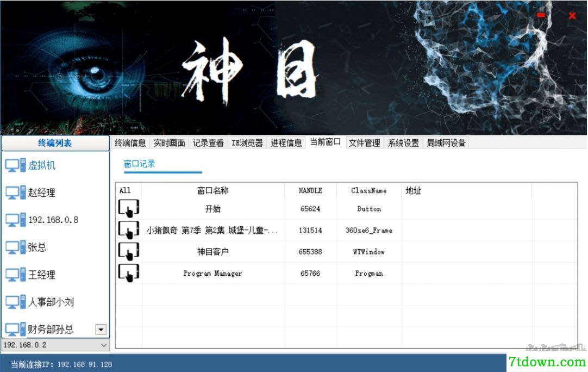Image resolution: width=588 pixels, height=372 pixels.
Task: Select terminal 张总
Action: (37, 247)
